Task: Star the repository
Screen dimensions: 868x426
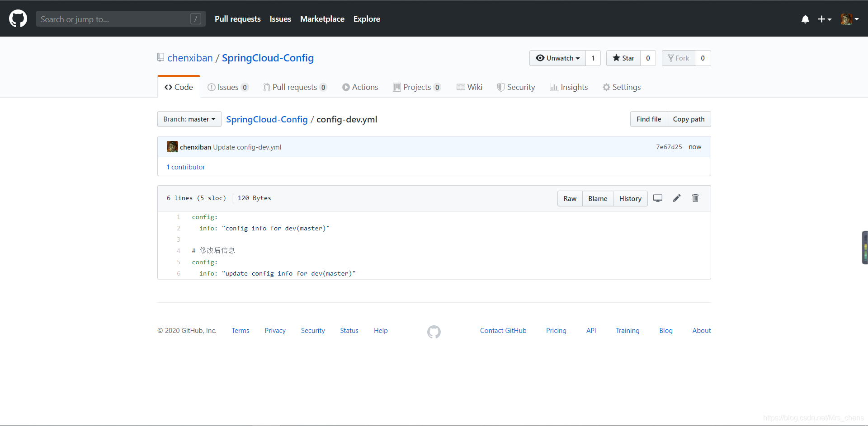Action: tap(623, 58)
